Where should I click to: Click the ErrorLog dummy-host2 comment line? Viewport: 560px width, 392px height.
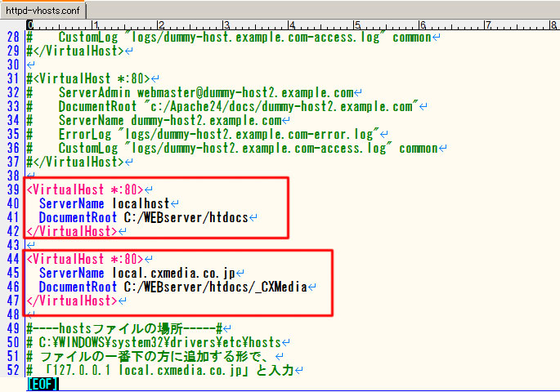coord(219,134)
